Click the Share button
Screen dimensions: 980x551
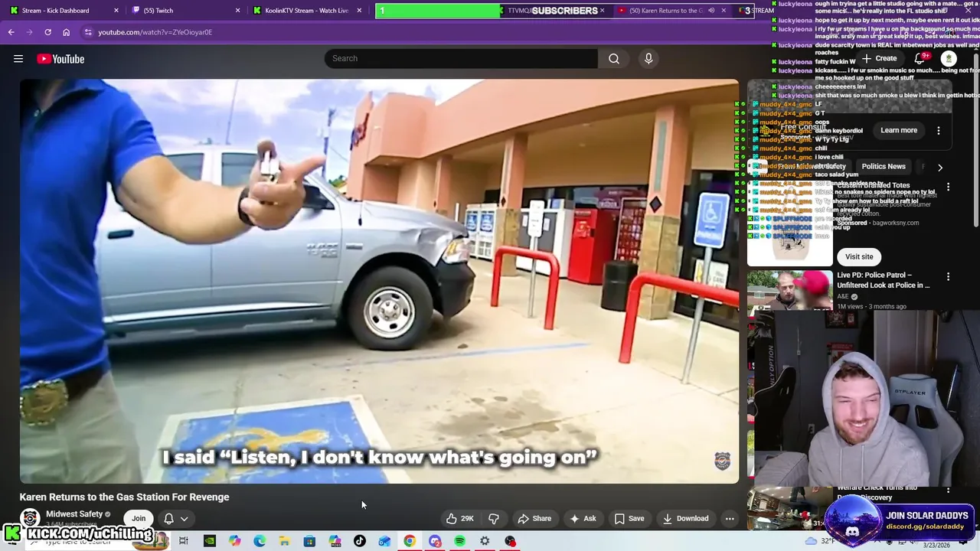[x=534, y=518]
